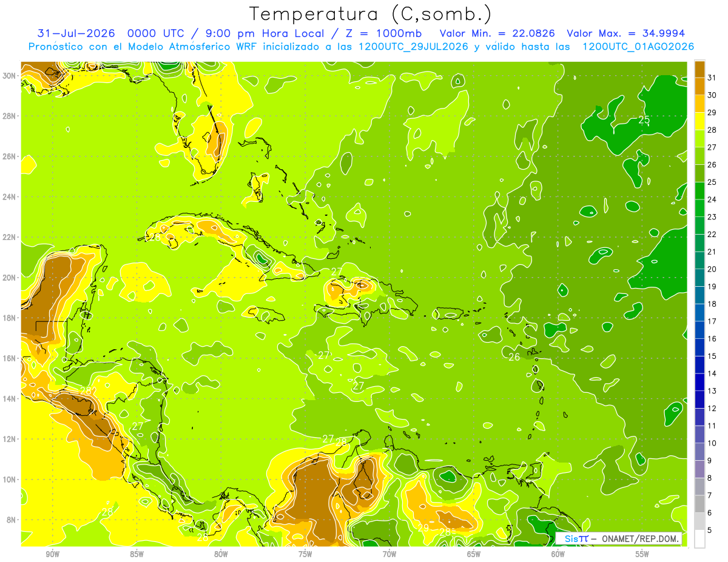Click the '75W' longitude axis label
Viewport: 728px width, 562px height.
coord(305,554)
